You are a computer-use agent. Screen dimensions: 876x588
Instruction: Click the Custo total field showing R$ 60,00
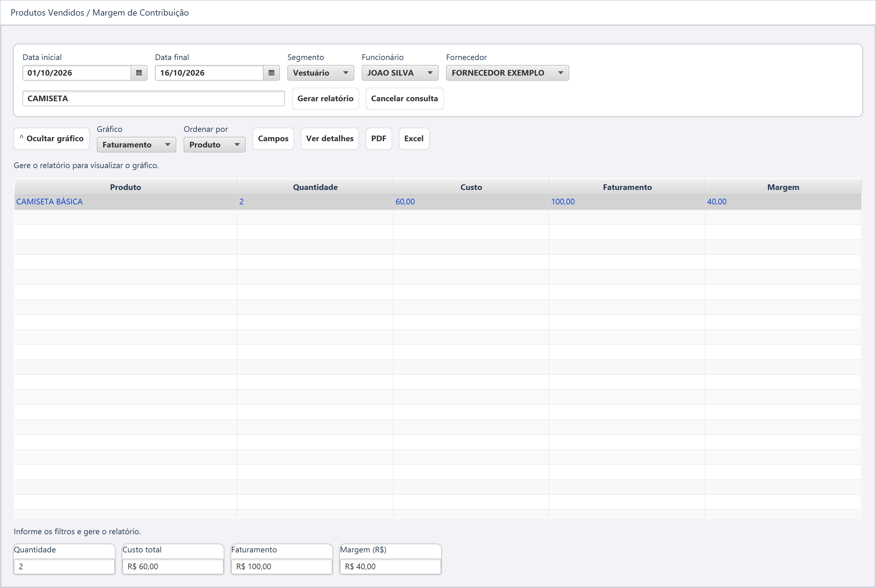(x=173, y=566)
